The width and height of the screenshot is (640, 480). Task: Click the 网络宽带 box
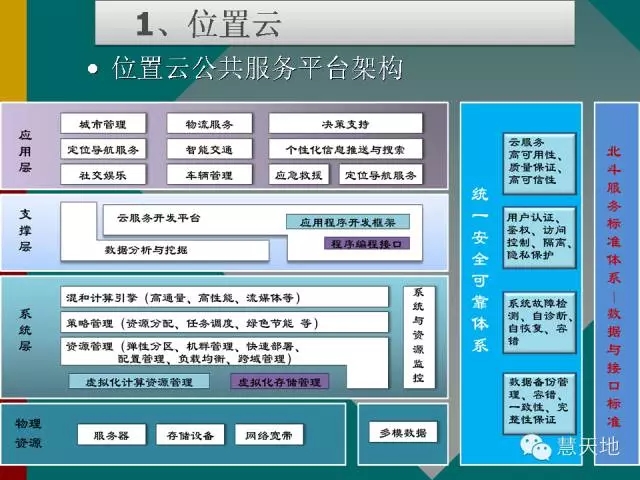tap(268, 435)
